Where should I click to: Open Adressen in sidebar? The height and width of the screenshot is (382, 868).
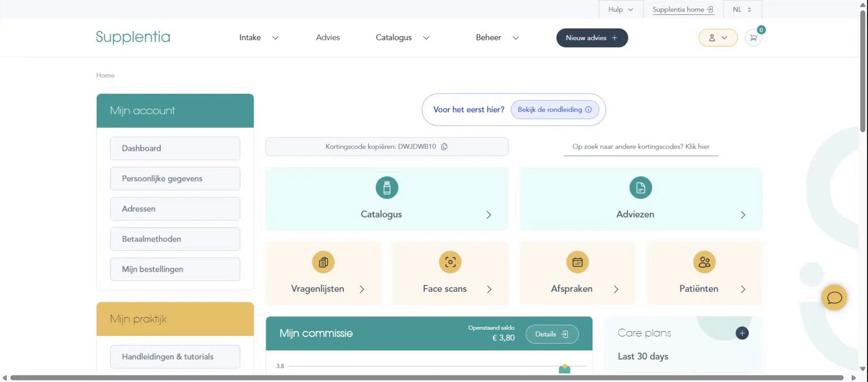coord(175,209)
